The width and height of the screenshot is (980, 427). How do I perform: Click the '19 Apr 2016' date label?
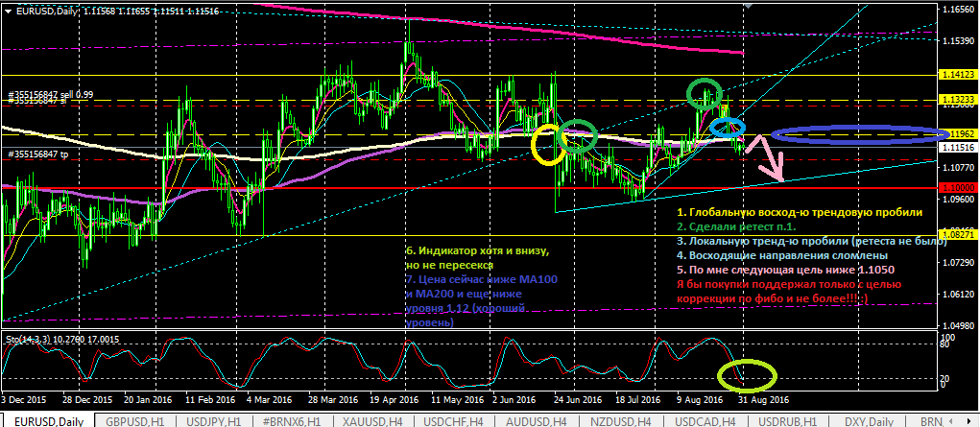(x=396, y=399)
